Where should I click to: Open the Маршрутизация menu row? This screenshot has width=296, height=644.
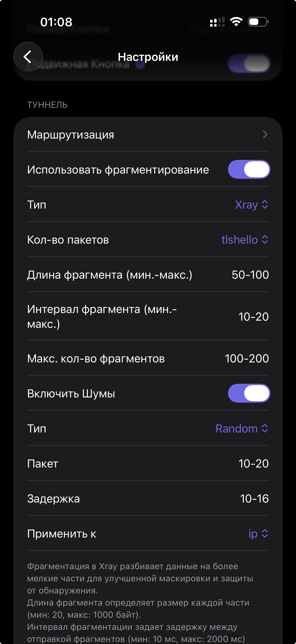148,135
